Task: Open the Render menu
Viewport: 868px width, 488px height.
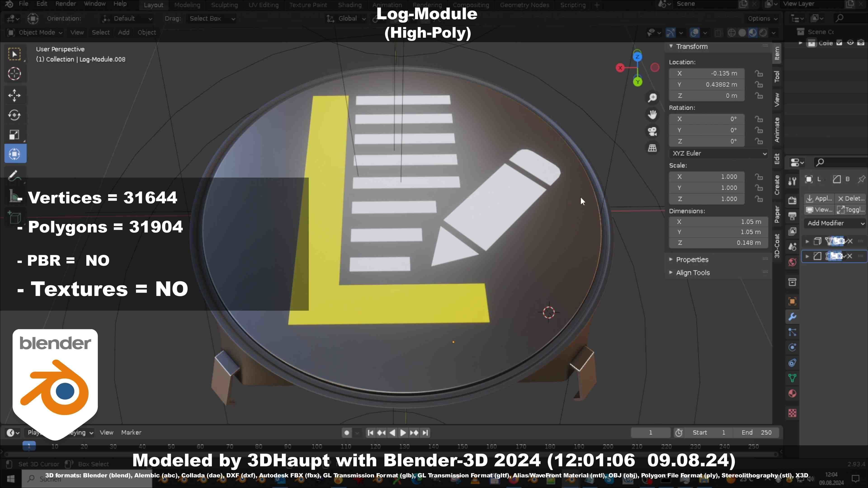Action: tap(66, 4)
